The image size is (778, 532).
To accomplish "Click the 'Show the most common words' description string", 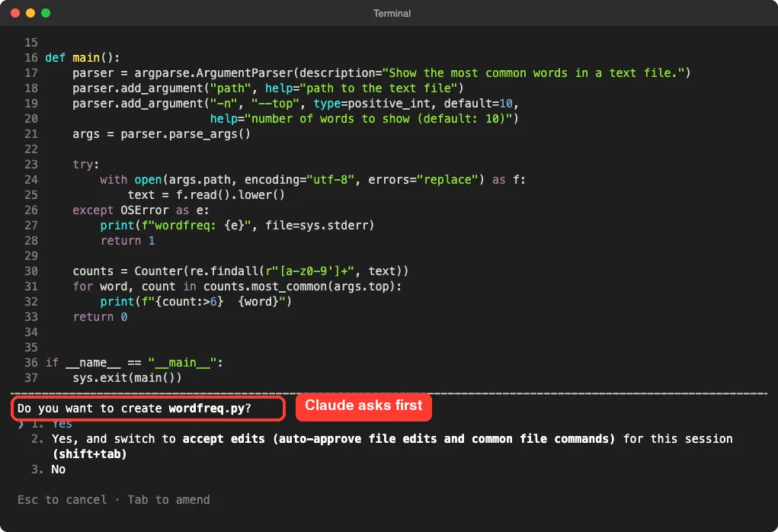I will pos(533,73).
